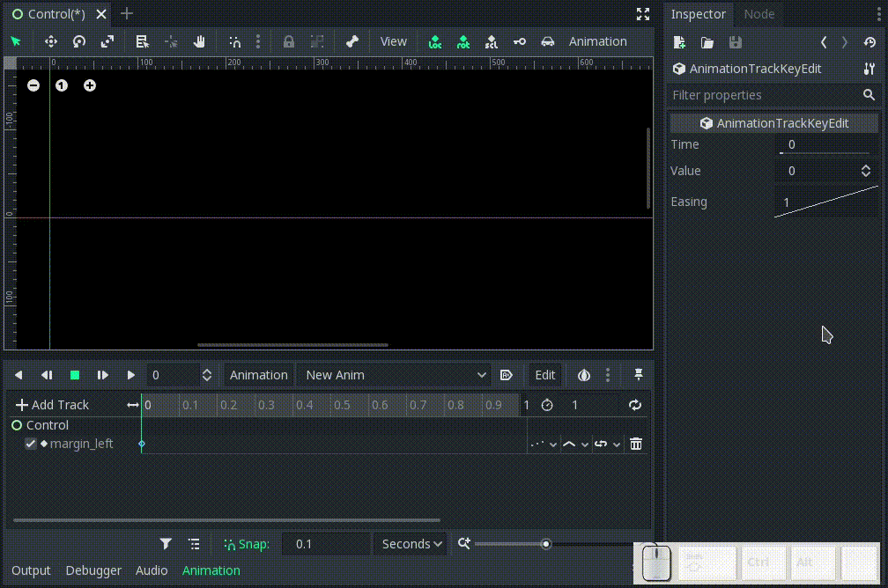
Task: Pin the animation editor panel
Action: tap(638, 375)
